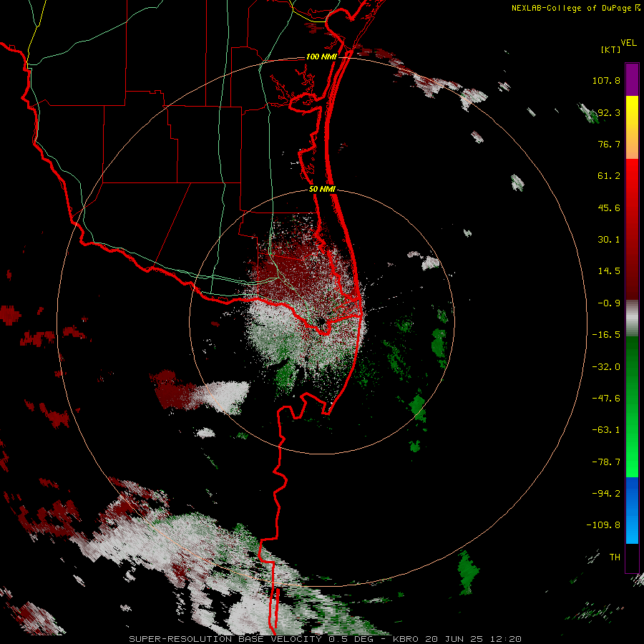Viewport: 644px width, 644px height.
Task: Click the [KT] units label
Action: pos(610,49)
